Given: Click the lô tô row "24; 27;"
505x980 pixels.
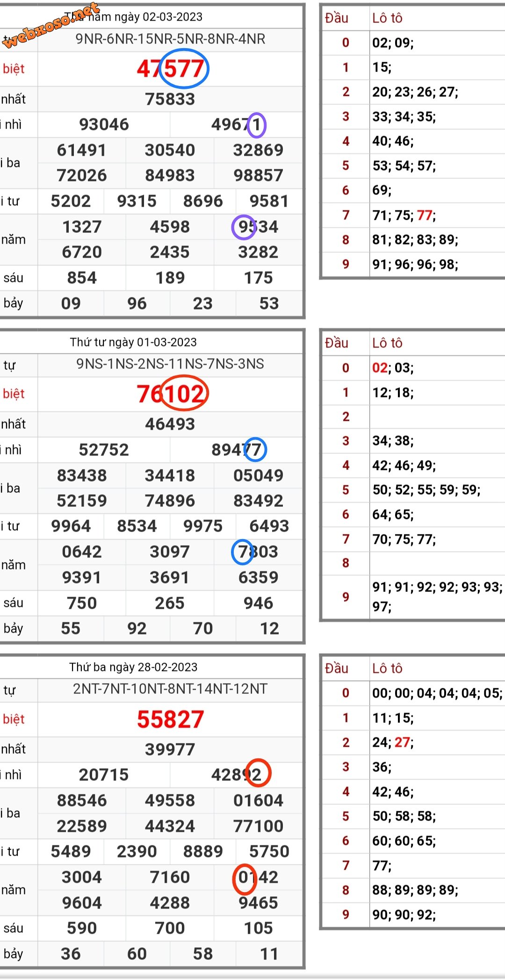Looking at the screenshot, I should 393,742.
